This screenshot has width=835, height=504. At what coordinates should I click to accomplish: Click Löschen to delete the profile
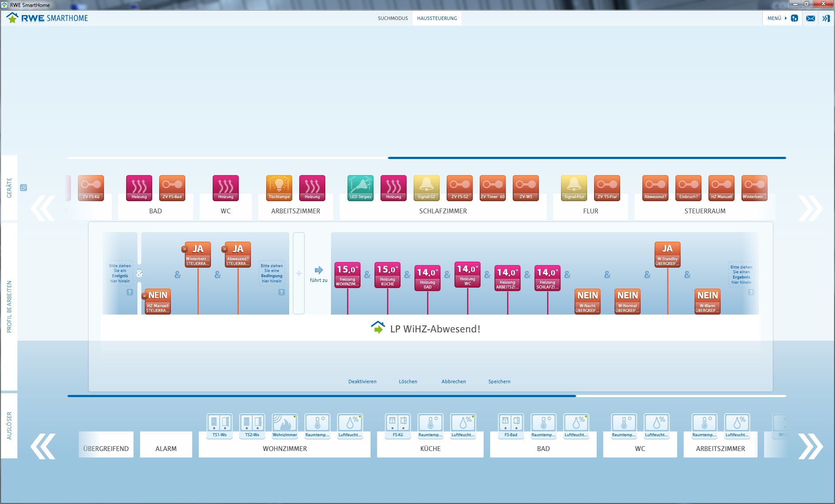pyautogui.click(x=408, y=381)
